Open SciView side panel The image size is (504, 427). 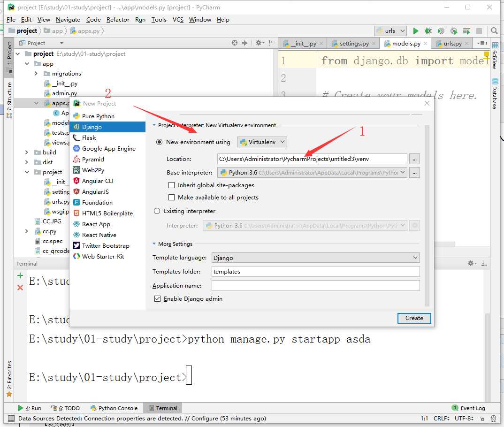tap(495, 55)
